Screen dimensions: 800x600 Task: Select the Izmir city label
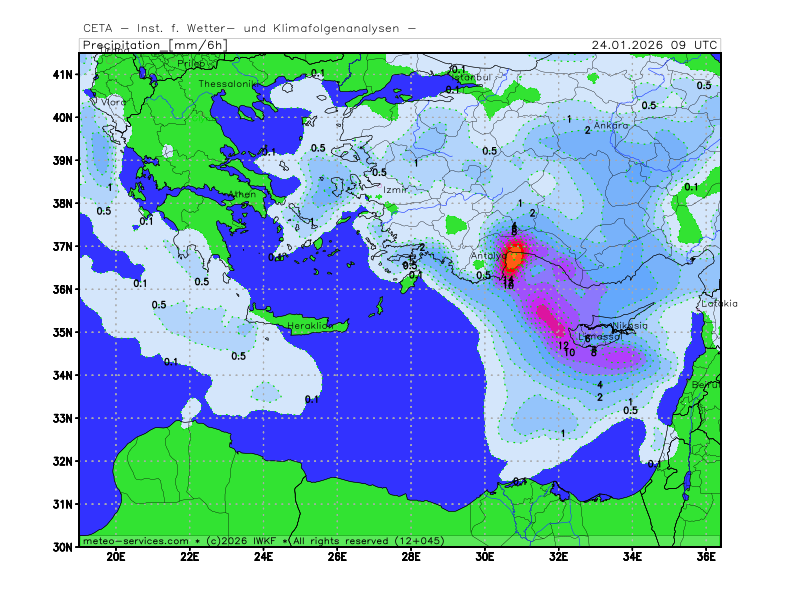coord(396,189)
